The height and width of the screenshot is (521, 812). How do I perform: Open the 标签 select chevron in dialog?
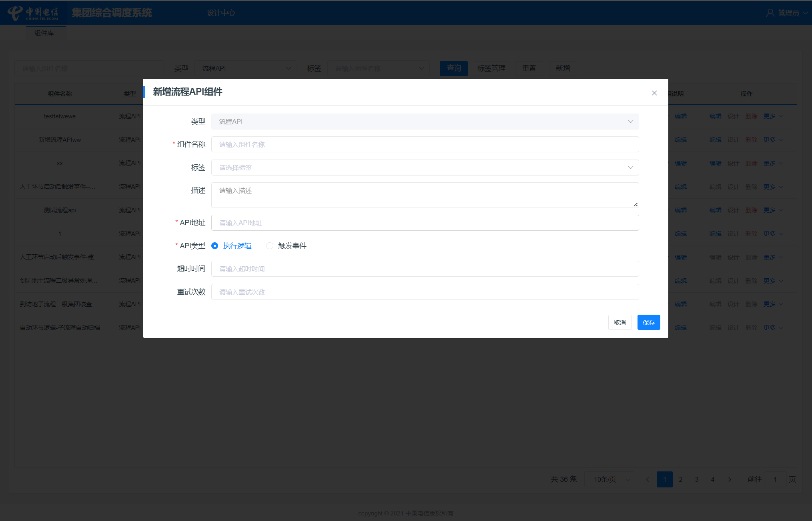coord(630,168)
